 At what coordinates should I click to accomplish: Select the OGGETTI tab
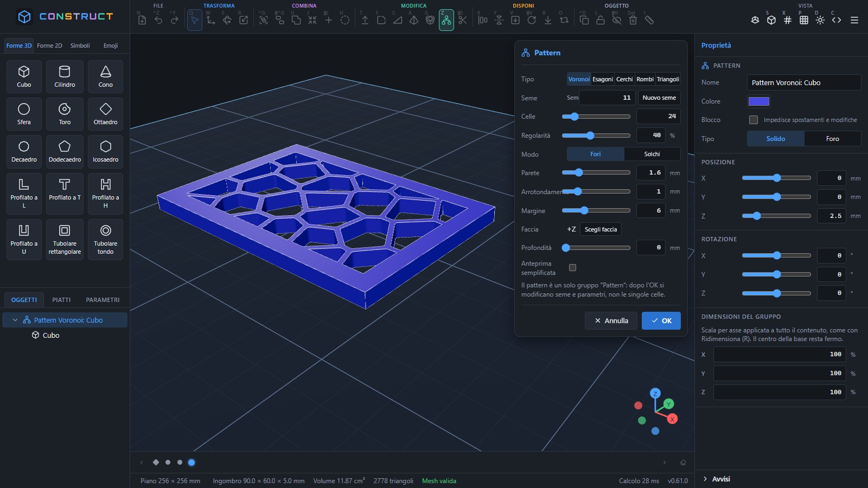(x=24, y=300)
